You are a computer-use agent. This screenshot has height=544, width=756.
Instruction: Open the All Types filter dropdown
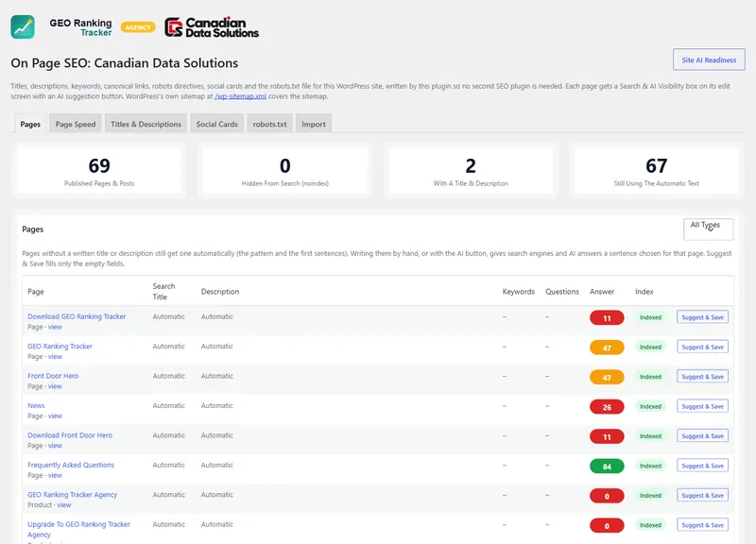[x=708, y=229]
